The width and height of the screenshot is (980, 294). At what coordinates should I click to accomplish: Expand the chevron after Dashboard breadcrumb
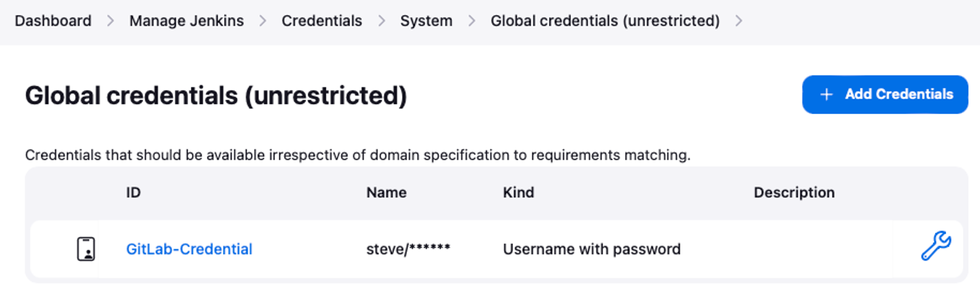(110, 21)
